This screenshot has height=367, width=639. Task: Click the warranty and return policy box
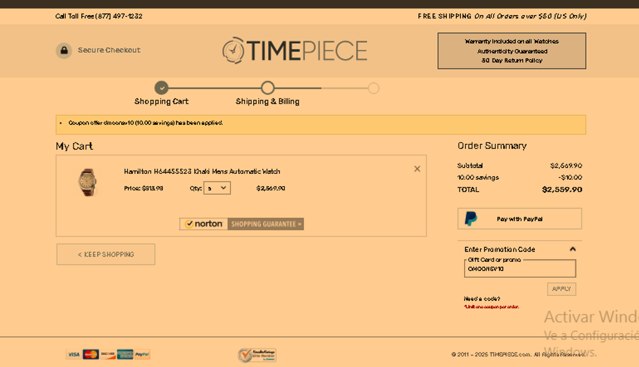click(512, 51)
